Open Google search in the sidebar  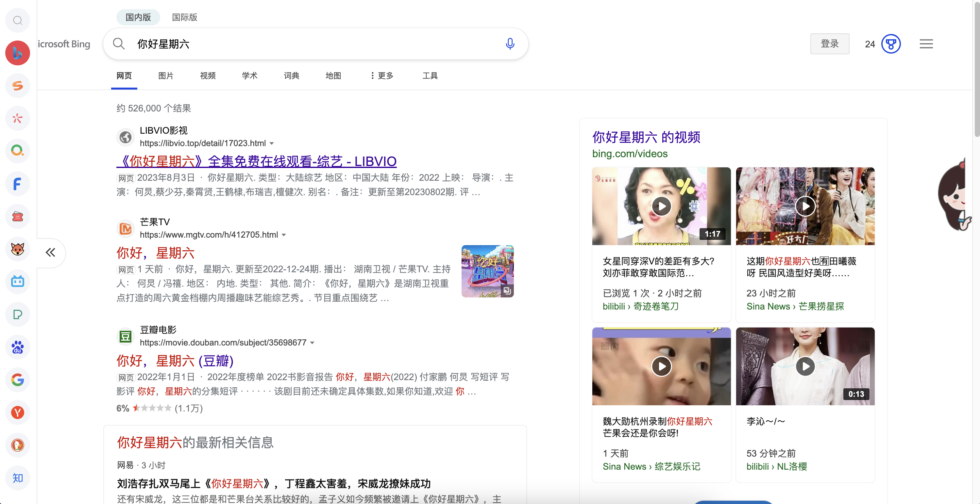tap(18, 379)
